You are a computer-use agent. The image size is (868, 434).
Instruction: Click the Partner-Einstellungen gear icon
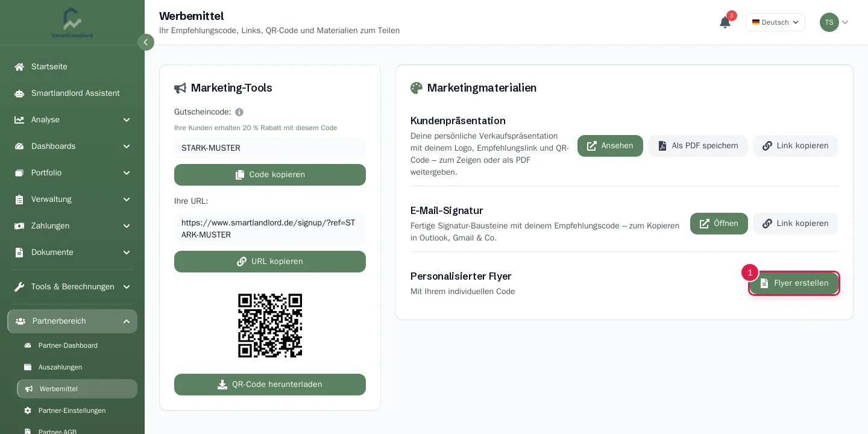[x=28, y=410]
